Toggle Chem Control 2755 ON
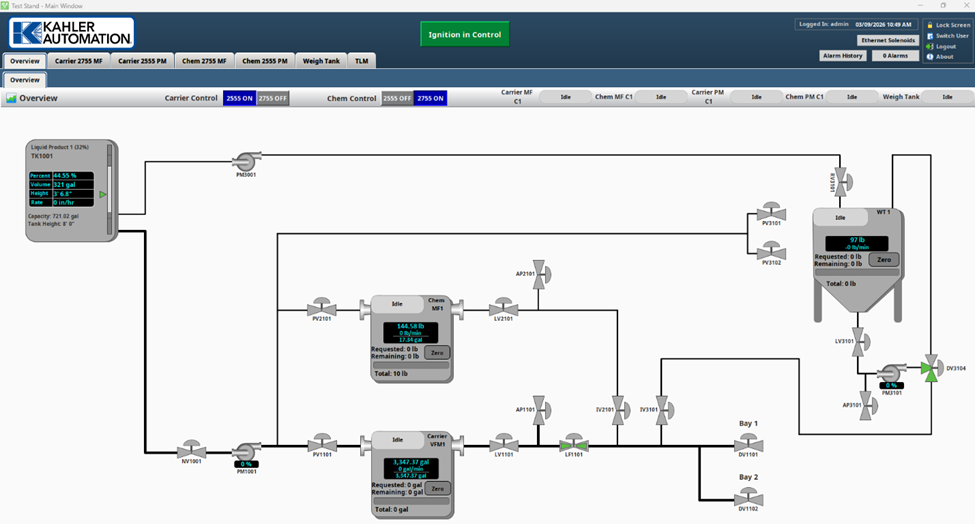The height and width of the screenshot is (524, 975). (430, 98)
